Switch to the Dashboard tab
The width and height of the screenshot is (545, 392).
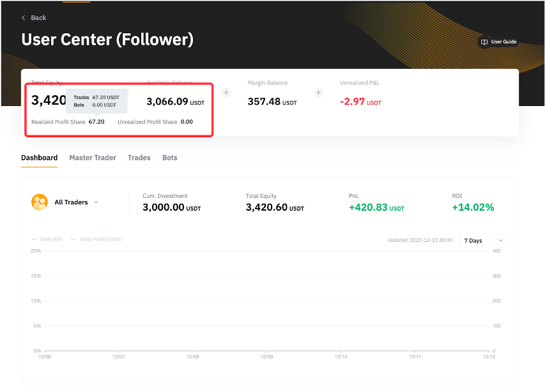pyautogui.click(x=39, y=158)
